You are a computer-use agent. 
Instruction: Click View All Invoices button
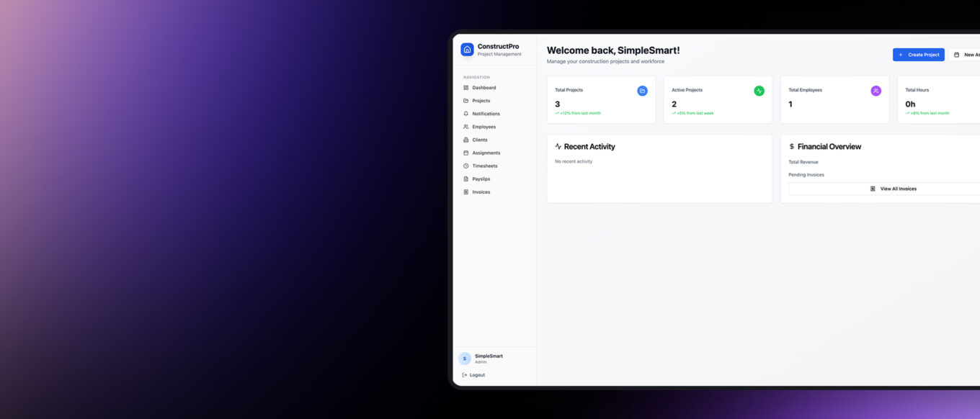coord(893,189)
